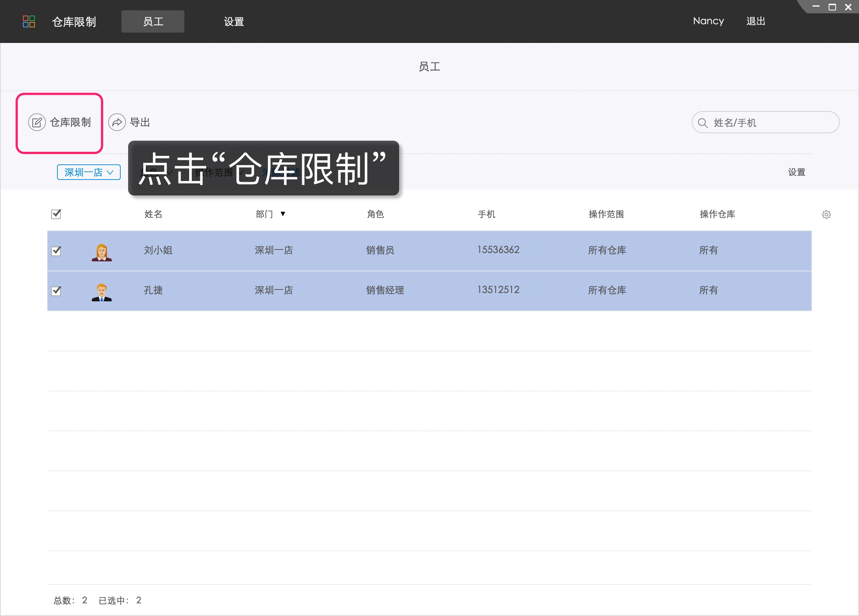Open column settings via the gear icon
Screen dimensions: 859x616
point(827,214)
